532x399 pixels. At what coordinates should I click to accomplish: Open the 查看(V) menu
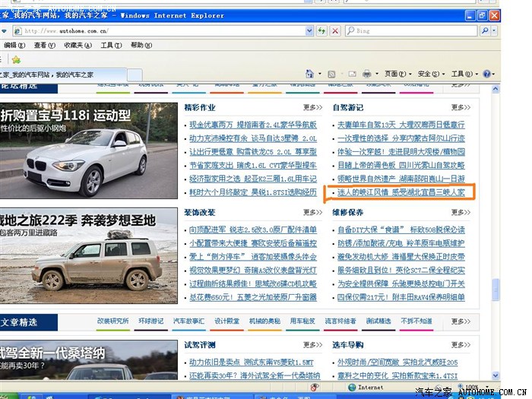point(46,45)
